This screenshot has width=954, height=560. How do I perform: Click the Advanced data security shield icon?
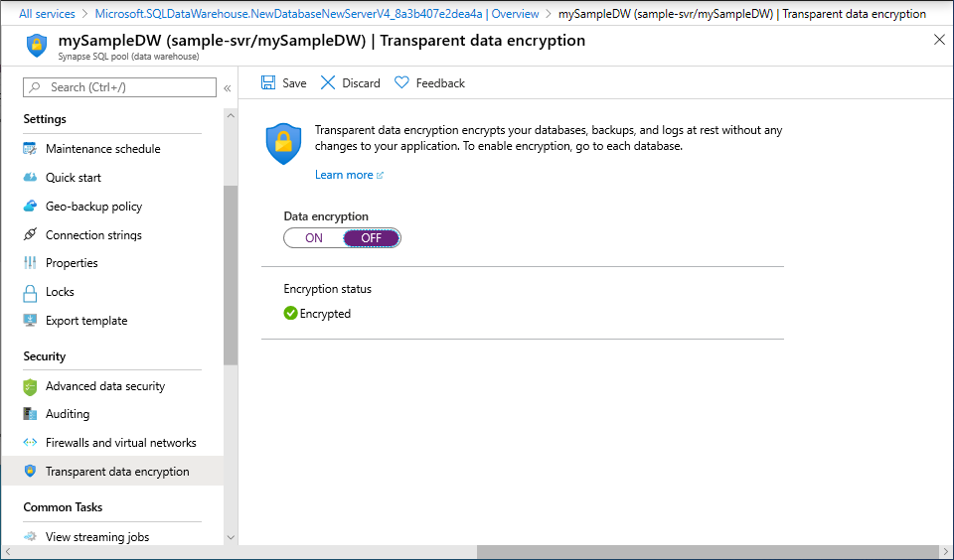(x=30, y=386)
